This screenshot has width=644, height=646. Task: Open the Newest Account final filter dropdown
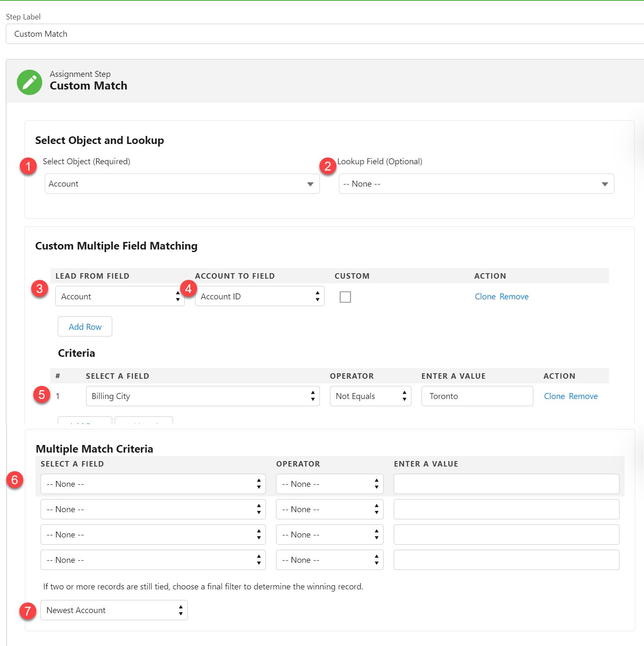[114, 610]
